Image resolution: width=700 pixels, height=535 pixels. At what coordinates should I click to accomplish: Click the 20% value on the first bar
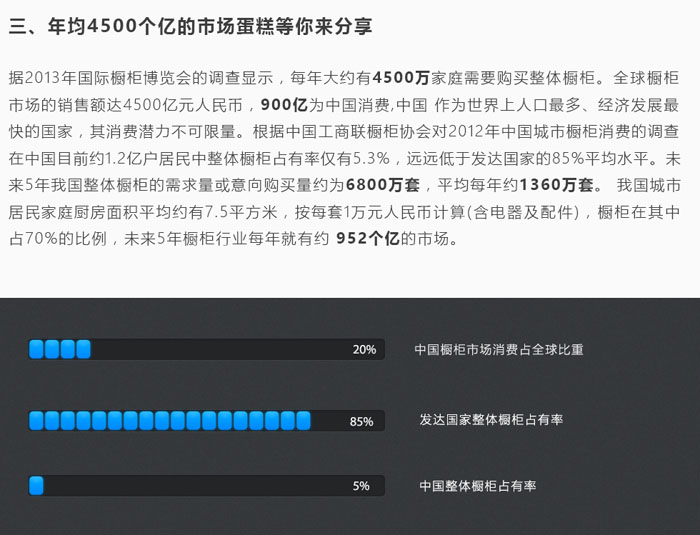pyautogui.click(x=364, y=350)
